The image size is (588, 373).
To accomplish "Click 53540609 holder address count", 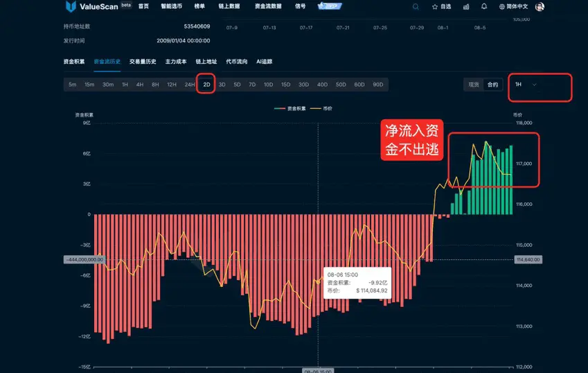I will 197,26.
